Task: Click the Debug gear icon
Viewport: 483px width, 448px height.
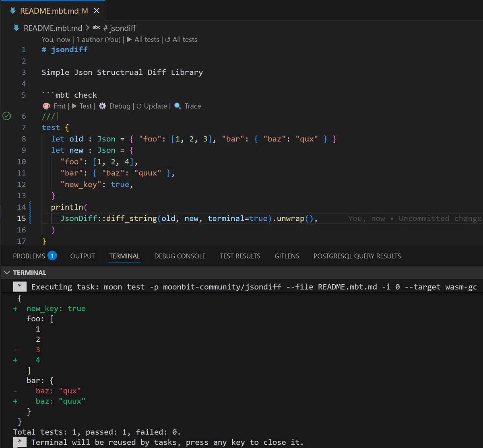Action: point(103,106)
